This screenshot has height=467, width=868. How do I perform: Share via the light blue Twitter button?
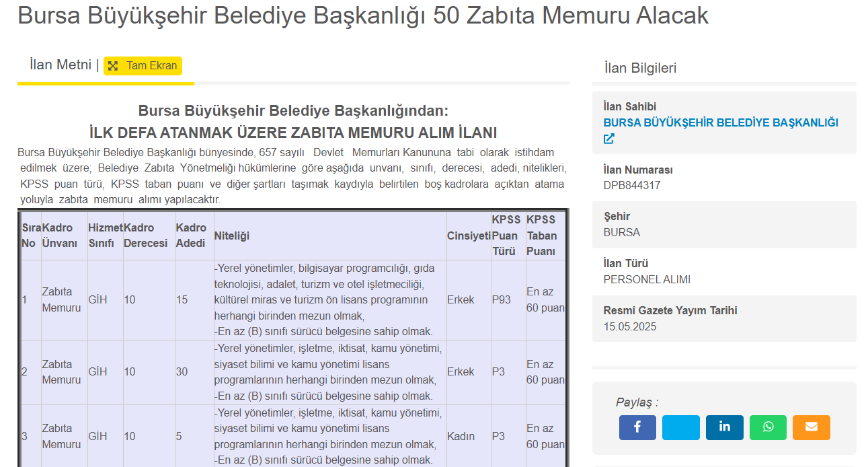[681, 427]
